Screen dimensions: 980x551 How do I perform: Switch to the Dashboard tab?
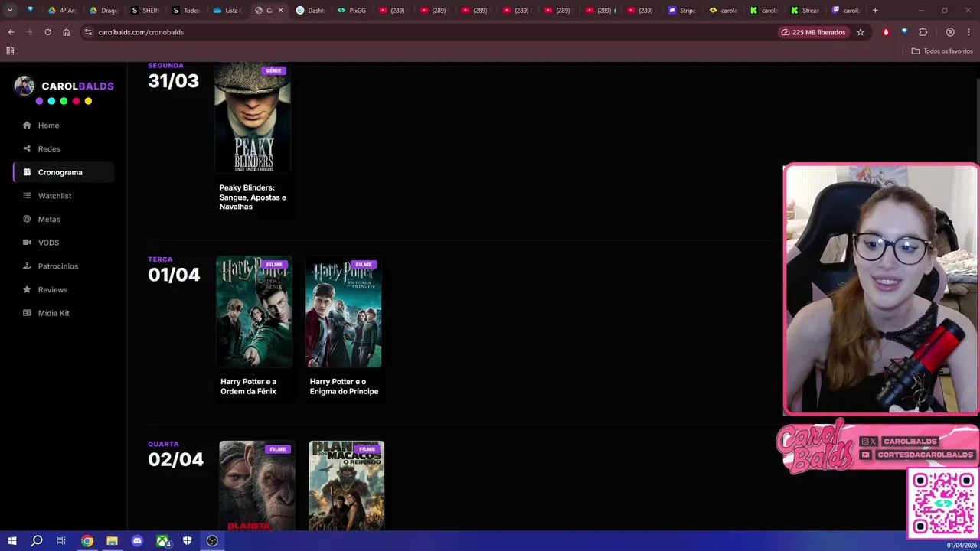311,11
